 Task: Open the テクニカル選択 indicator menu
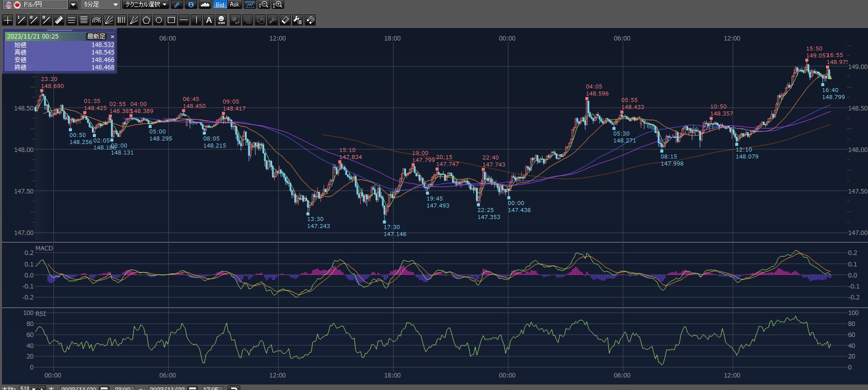coord(146,4)
